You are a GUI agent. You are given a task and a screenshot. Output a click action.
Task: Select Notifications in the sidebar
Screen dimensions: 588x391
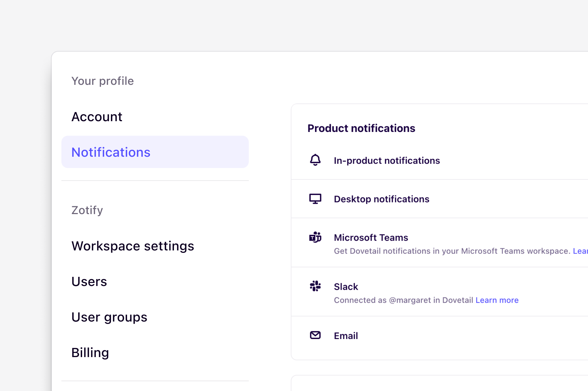tap(111, 152)
